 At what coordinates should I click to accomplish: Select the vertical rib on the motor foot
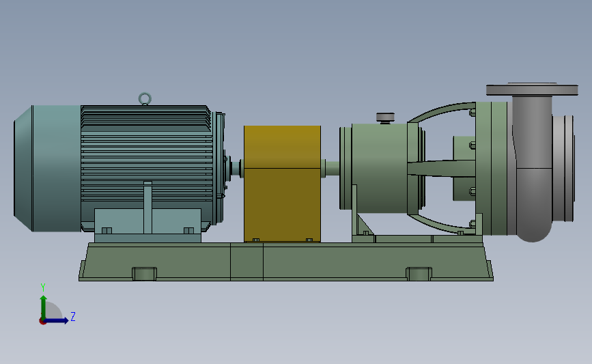tap(147, 208)
